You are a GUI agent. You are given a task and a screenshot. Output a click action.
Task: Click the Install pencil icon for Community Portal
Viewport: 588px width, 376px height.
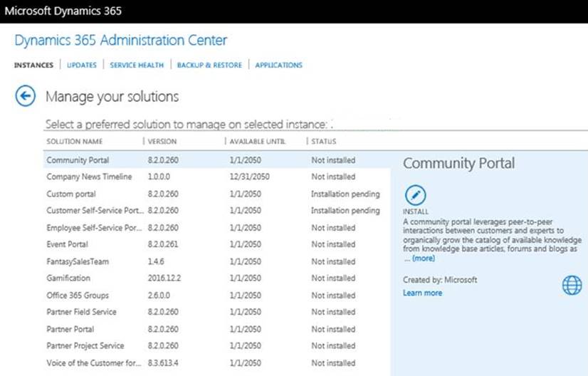tap(416, 195)
